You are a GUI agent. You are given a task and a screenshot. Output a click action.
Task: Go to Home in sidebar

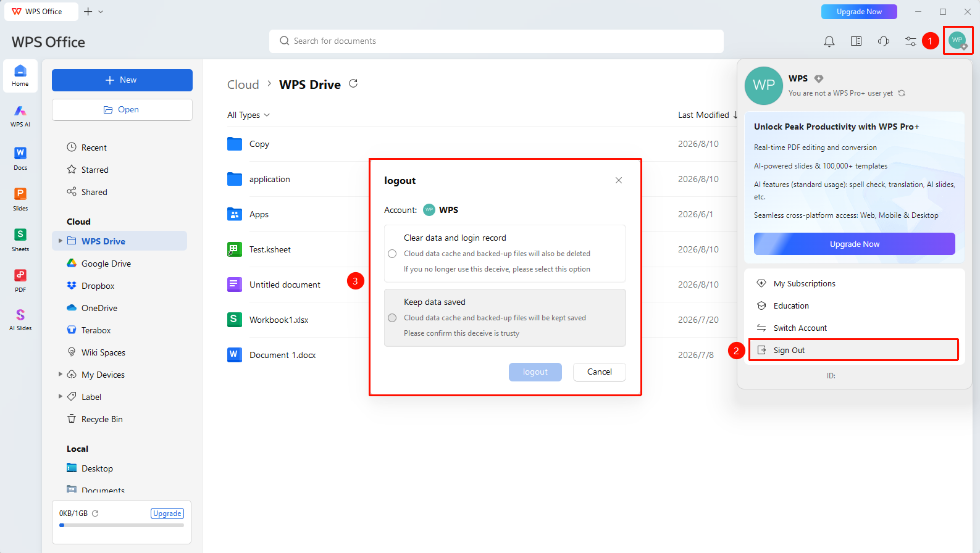[20, 76]
